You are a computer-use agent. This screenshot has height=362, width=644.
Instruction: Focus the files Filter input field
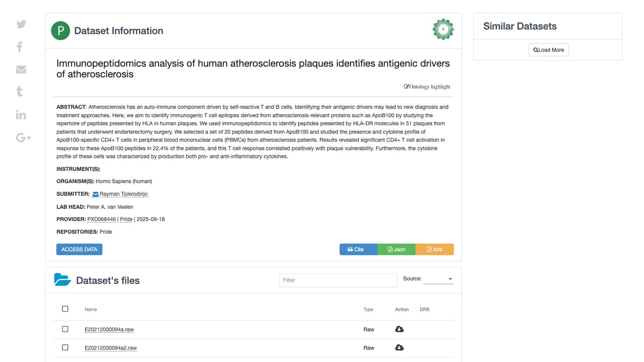[338, 280]
